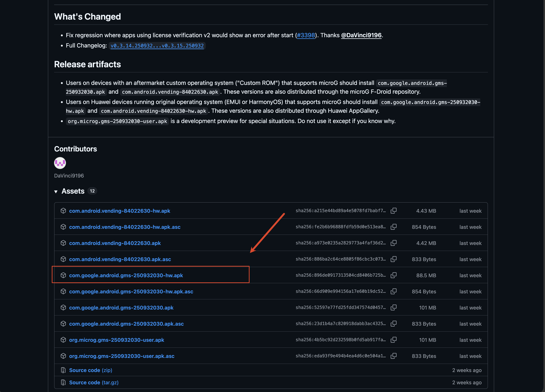Copy sha256 hash for org.microg.gms-250932030-user.apk.asc

tap(393, 356)
